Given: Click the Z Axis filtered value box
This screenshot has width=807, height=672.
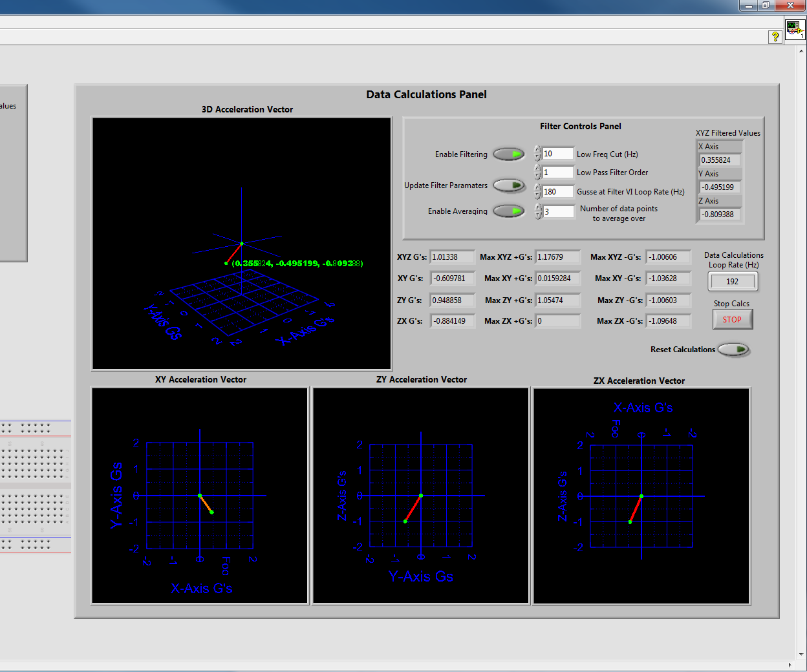Looking at the screenshot, I should tap(720, 213).
